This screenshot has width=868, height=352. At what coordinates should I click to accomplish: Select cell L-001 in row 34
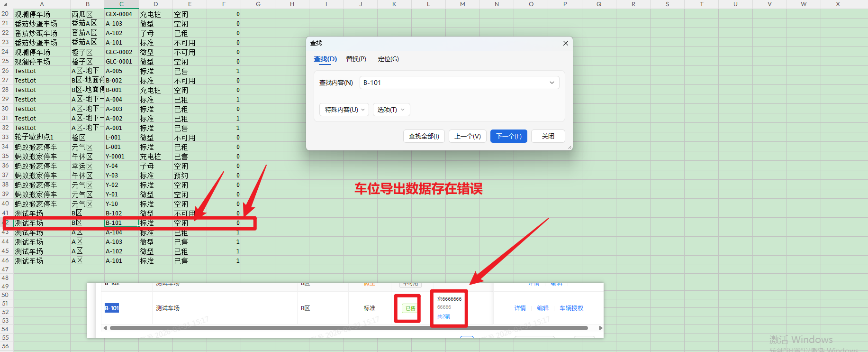click(x=121, y=147)
